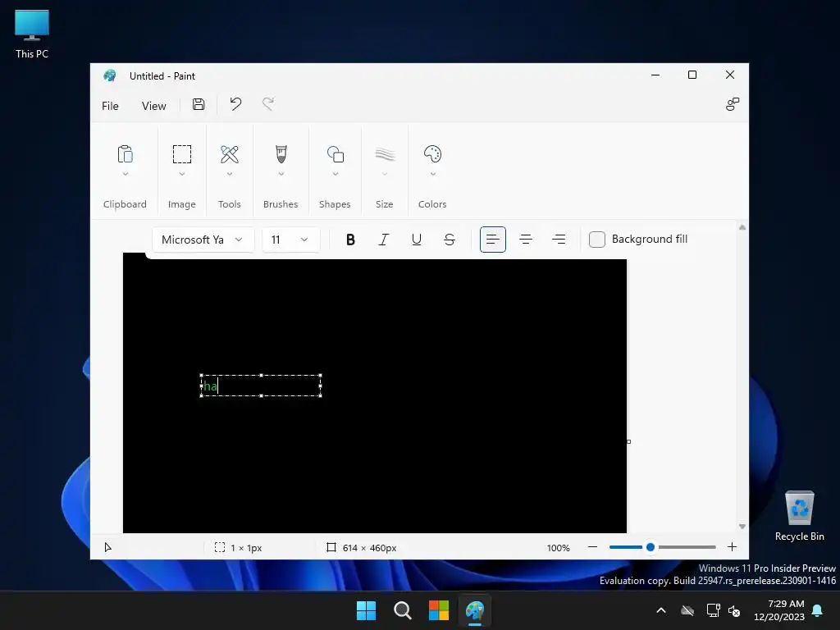This screenshot has height=630, width=840.
Task: Click the canvas size icon in status bar
Action: (331, 547)
